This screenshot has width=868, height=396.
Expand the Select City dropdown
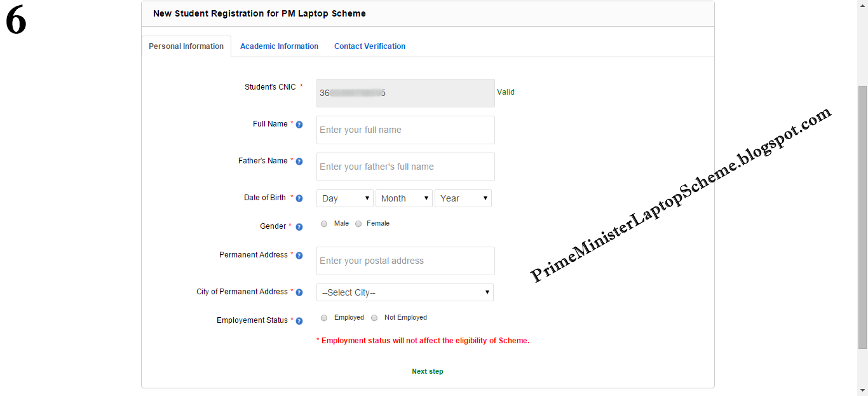[x=405, y=292]
